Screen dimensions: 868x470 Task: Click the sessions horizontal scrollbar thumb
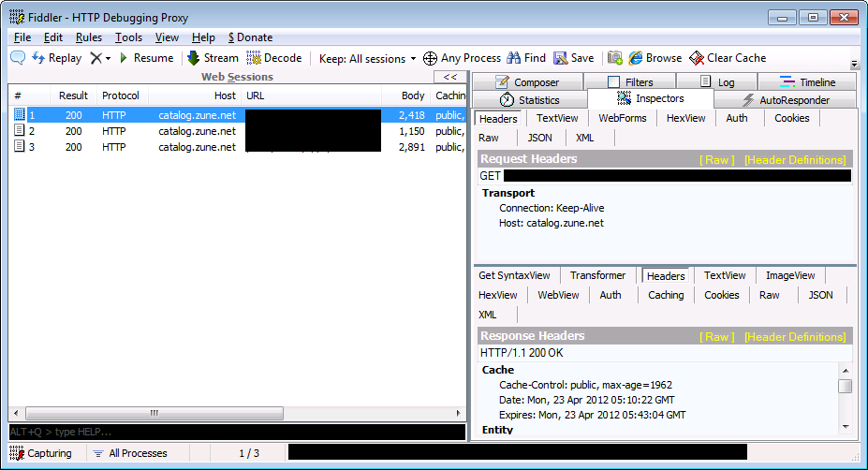pos(154,413)
